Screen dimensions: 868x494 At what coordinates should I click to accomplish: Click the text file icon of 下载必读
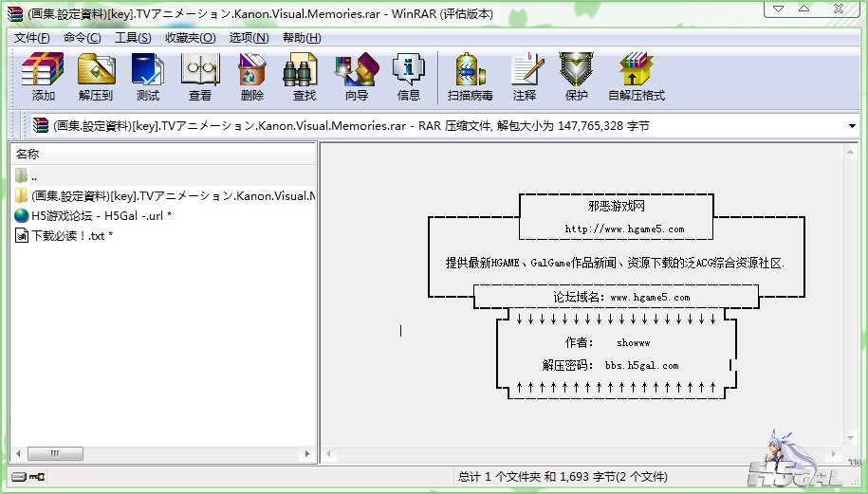(x=22, y=235)
